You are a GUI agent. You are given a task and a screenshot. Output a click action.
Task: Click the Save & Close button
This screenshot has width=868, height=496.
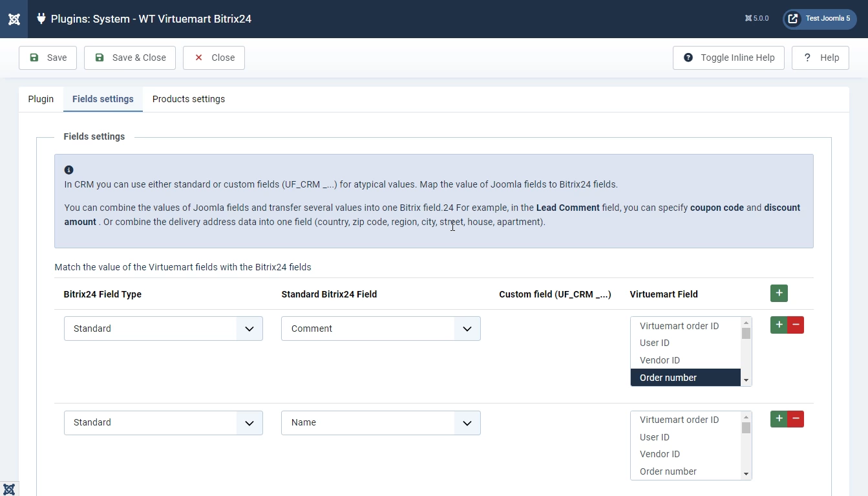pyautogui.click(x=130, y=58)
